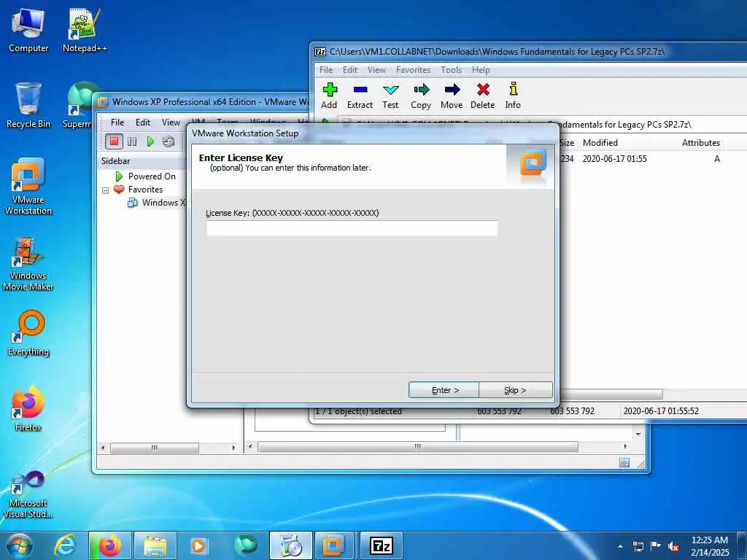Click the Action Center flag tray icon
The height and width of the screenshot is (560, 747).
(x=656, y=546)
